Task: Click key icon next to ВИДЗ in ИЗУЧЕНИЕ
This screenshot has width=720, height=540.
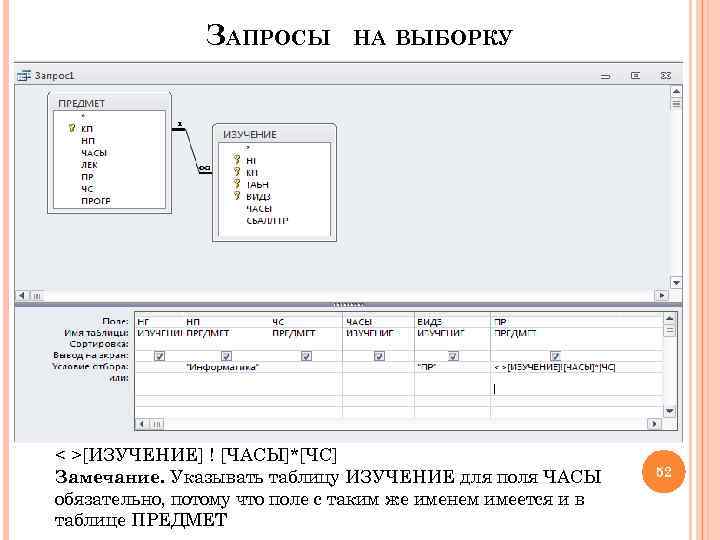Action: point(237,196)
